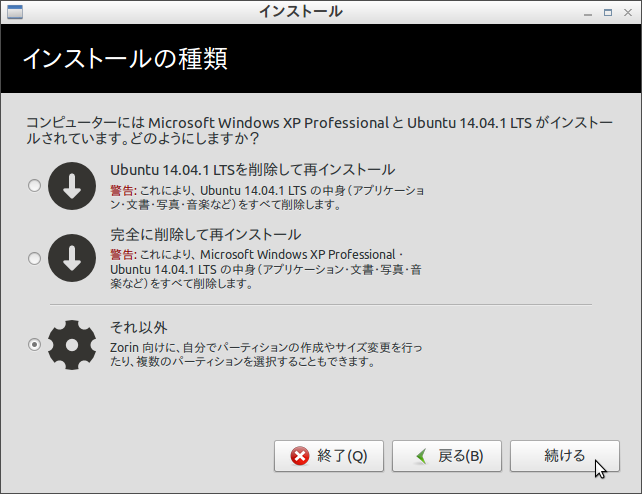Click the Zorin 向けに partition description text
The height and width of the screenshot is (494, 642).
pyautogui.click(x=266, y=354)
